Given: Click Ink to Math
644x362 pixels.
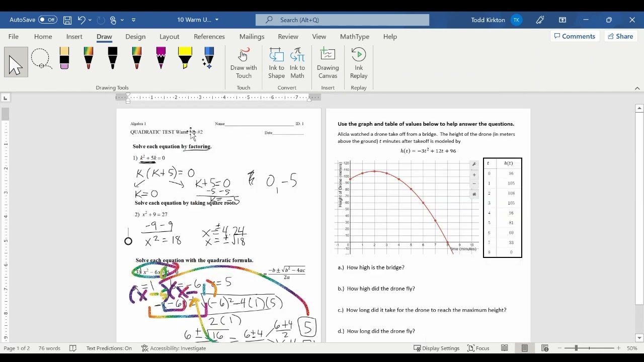Looking at the screenshot, I should tap(297, 63).
